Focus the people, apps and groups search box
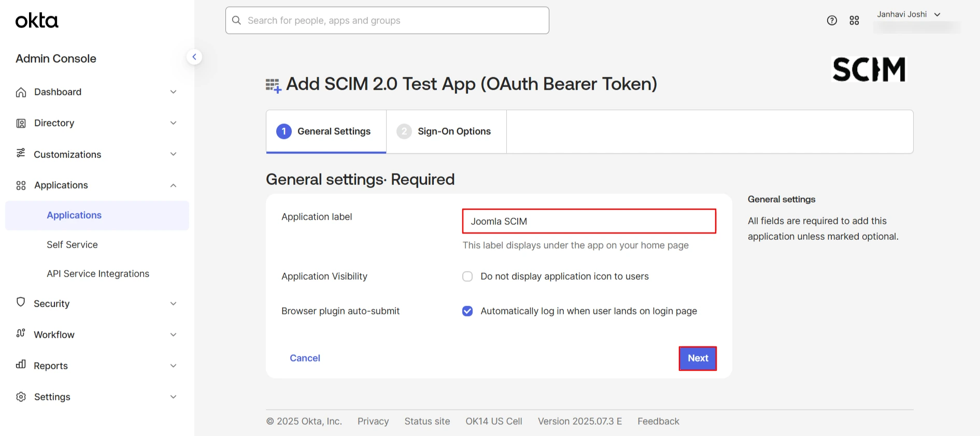 coord(387,20)
